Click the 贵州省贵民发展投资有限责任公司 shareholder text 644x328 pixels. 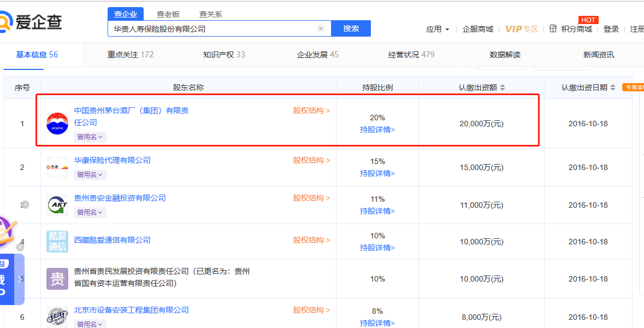point(162,278)
